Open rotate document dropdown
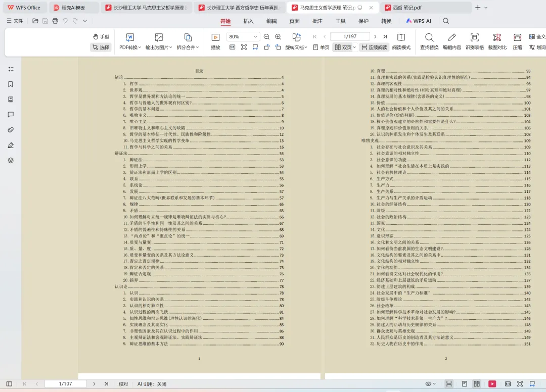Image resolution: width=546 pixels, height=392 pixels. pyautogui.click(x=296, y=41)
